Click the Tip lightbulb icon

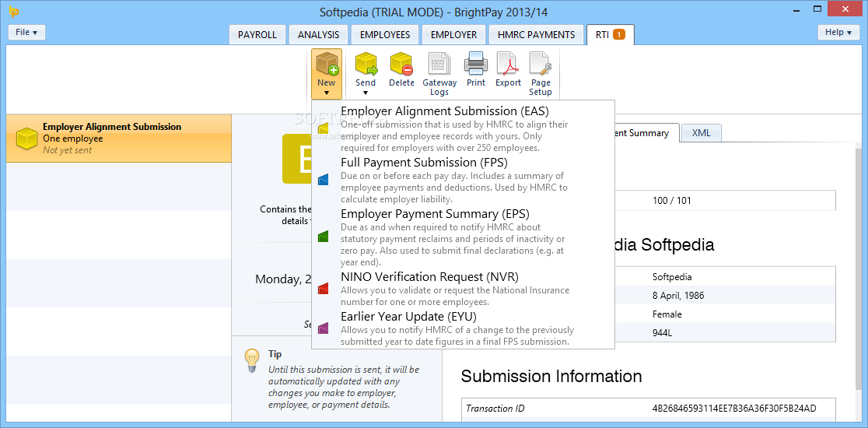(252, 360)
